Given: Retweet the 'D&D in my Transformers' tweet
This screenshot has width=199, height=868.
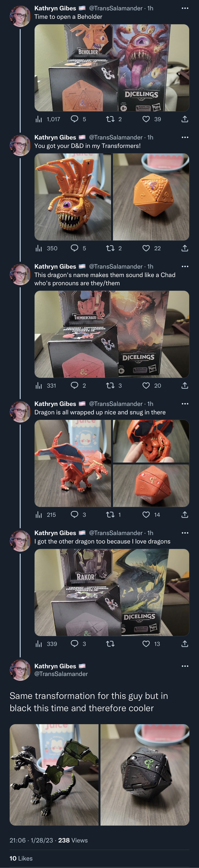Looking at the screenshot, I should [x=110, y=248].
